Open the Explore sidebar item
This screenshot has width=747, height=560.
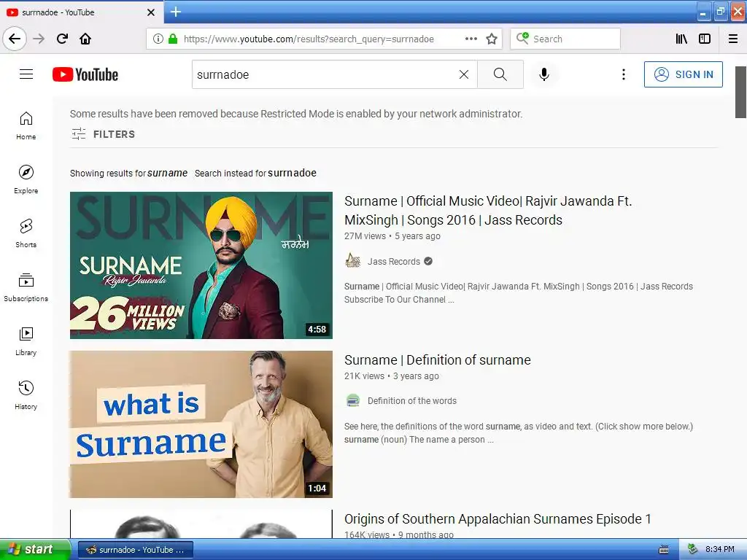[x=26, y=179]
